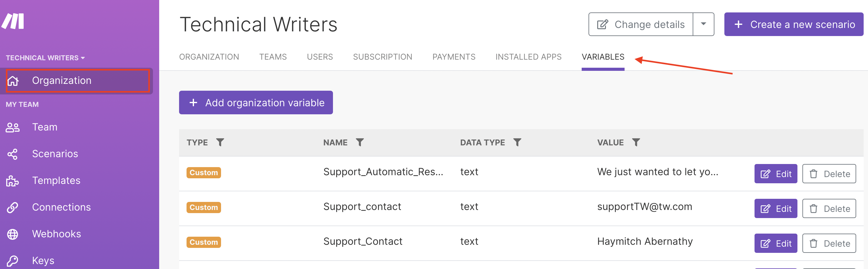Select the Support_Automatic_Res... name cell
The image size is (868, 269).
(x=383, y=172)
